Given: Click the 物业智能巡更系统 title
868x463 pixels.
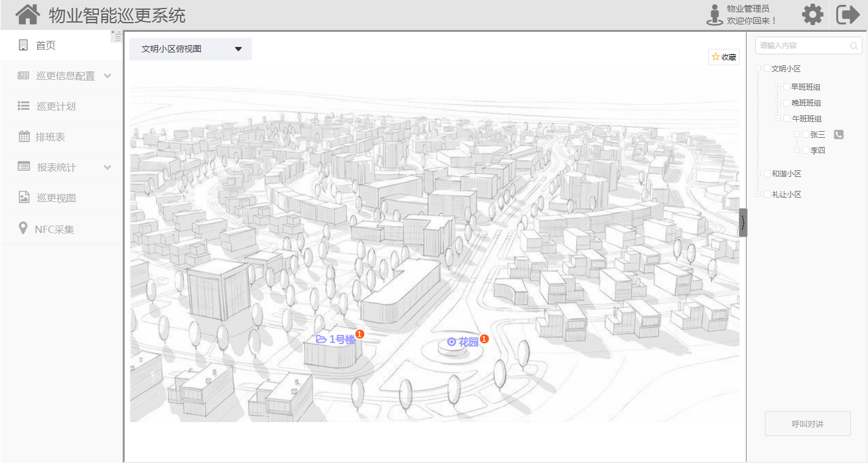Looking at the screenshot, I should tap(117, 15).
